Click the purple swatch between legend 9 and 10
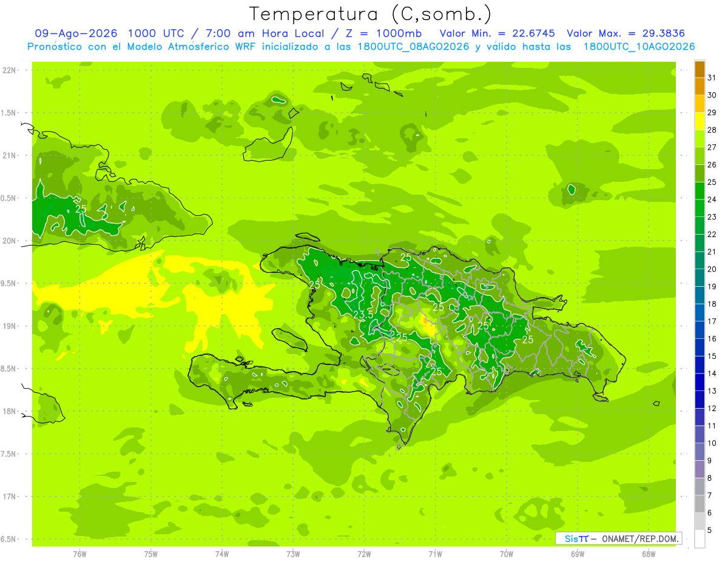This screenshot has width=728, height=562. pos(699,452)
